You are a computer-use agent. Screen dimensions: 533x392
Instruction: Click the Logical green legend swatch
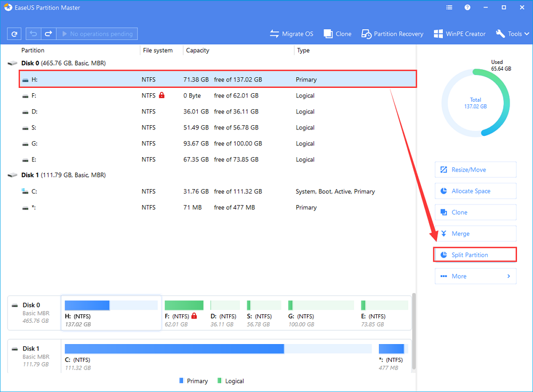[219, 380]
